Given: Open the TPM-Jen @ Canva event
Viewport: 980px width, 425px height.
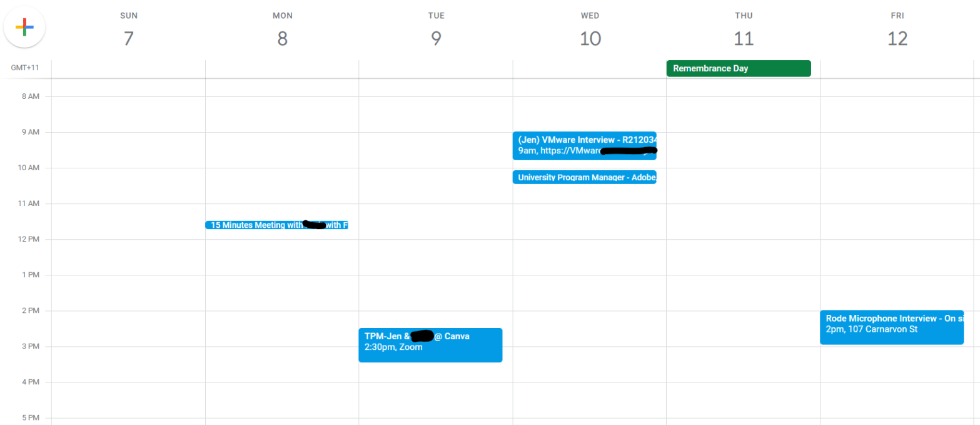Looking at the screenshot, I should click(430, 345).
